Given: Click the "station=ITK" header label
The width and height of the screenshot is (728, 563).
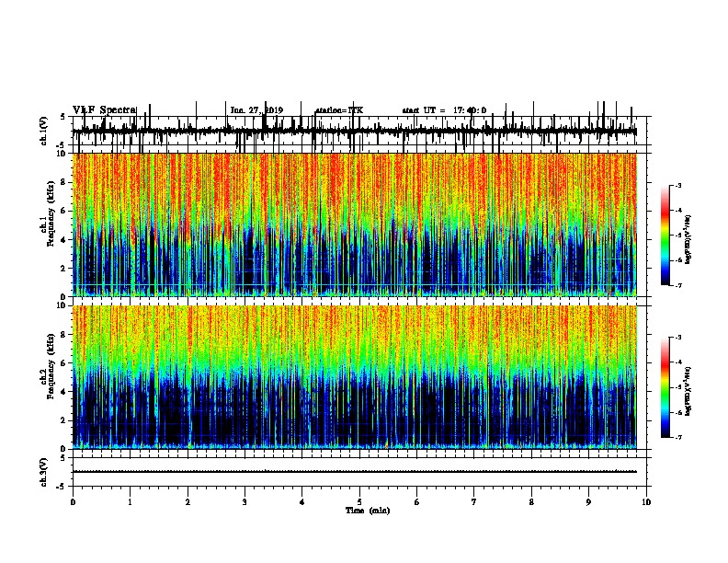Looking at the screenshot, I should pyautogui.click(x=339, y=110).
